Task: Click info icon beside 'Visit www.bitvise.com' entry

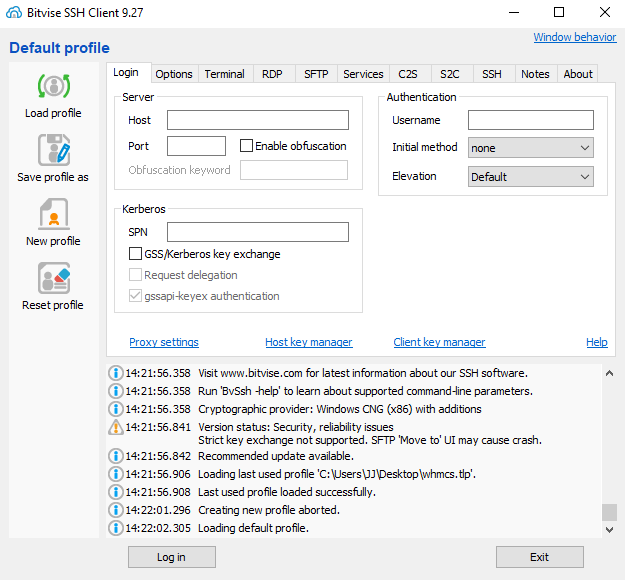Action: [116, 373]
